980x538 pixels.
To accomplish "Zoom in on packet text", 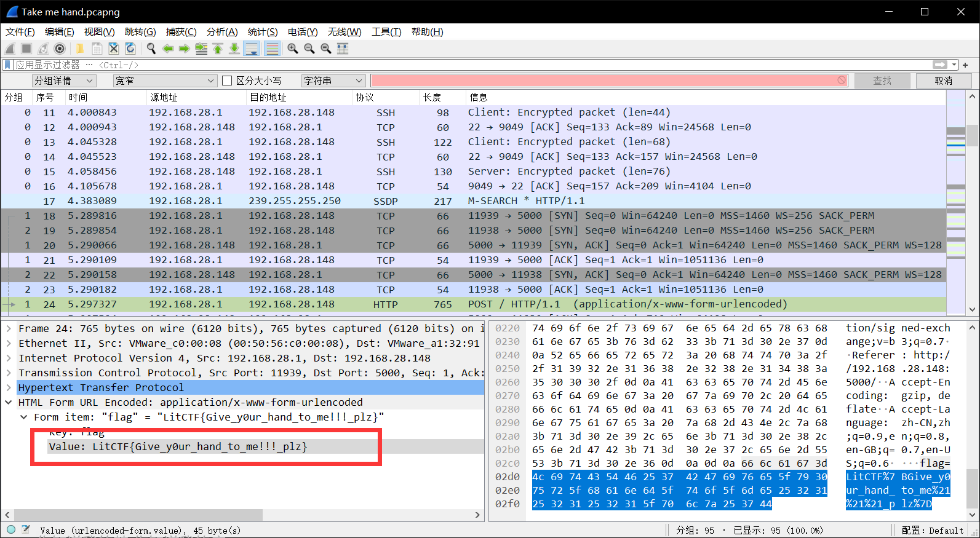I will 293,49.
